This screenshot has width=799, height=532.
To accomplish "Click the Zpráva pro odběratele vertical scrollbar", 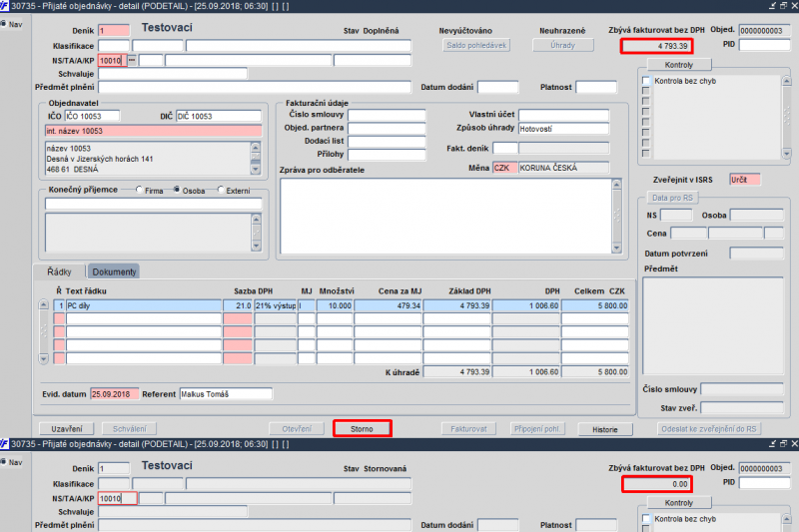I will (x=616, y=216).
